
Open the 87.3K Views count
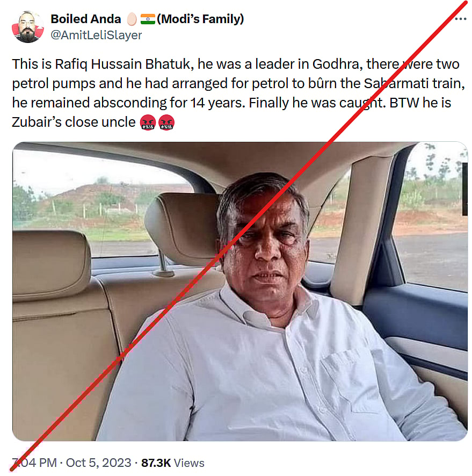[x=172, y=463]
